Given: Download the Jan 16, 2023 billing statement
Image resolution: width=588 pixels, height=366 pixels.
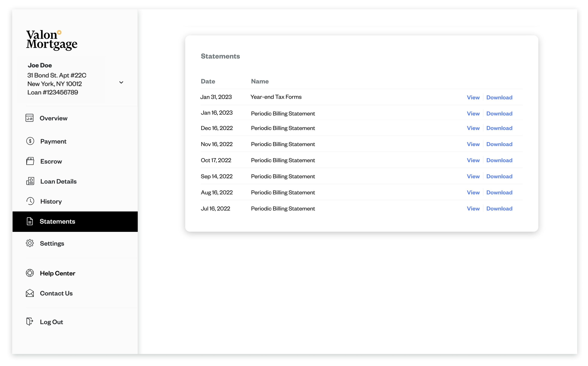Looking at the screenshot, I should pyautogui.click(x=499, y=114).
